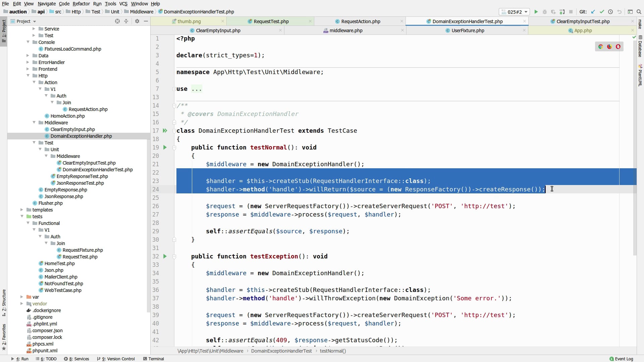Screen dimensions: 644x362
Task: Open the Refactor menu
Action: pos(81,4)
